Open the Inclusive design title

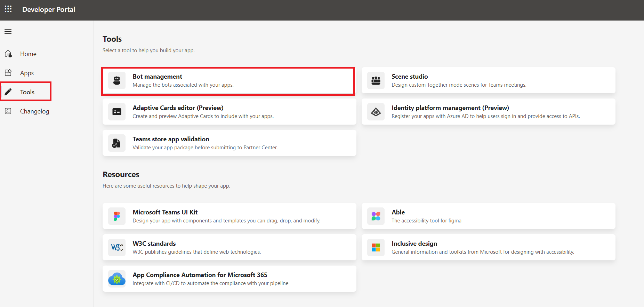(x=414, y=244)
